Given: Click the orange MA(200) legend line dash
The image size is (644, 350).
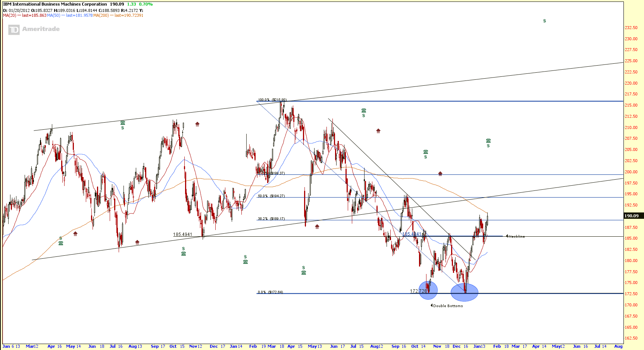Looking at the screenshot, I should click(112, 15).
